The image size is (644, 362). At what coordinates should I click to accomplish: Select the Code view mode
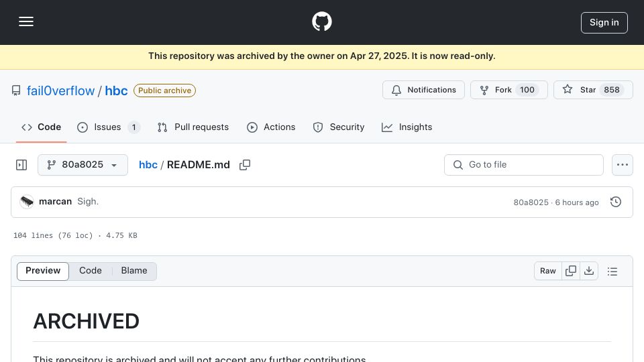coord(91,271)
